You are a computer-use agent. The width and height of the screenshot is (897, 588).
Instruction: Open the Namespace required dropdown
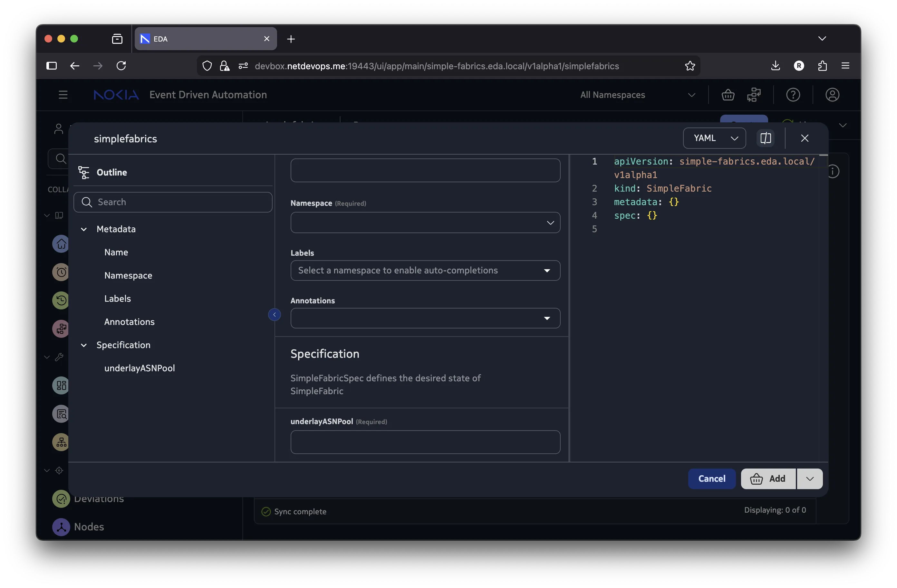pos(425,223)
